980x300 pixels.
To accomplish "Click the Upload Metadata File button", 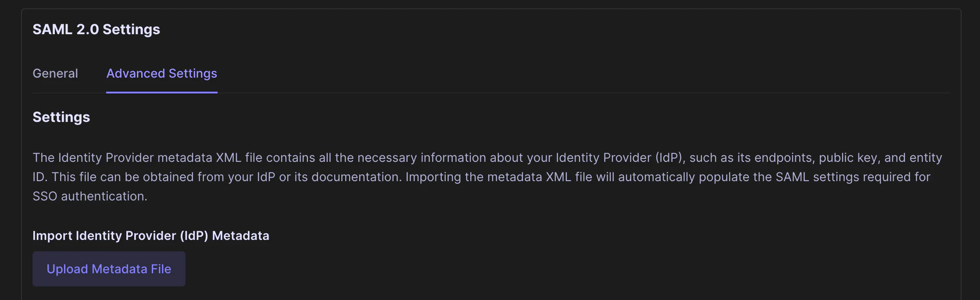I will point(109,269).
